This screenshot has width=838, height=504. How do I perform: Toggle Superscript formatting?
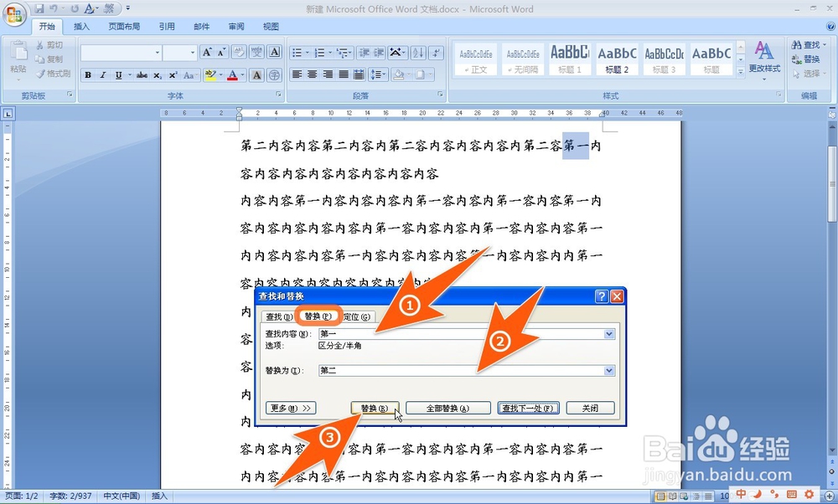pyautogui.click(x=173, y=75)
